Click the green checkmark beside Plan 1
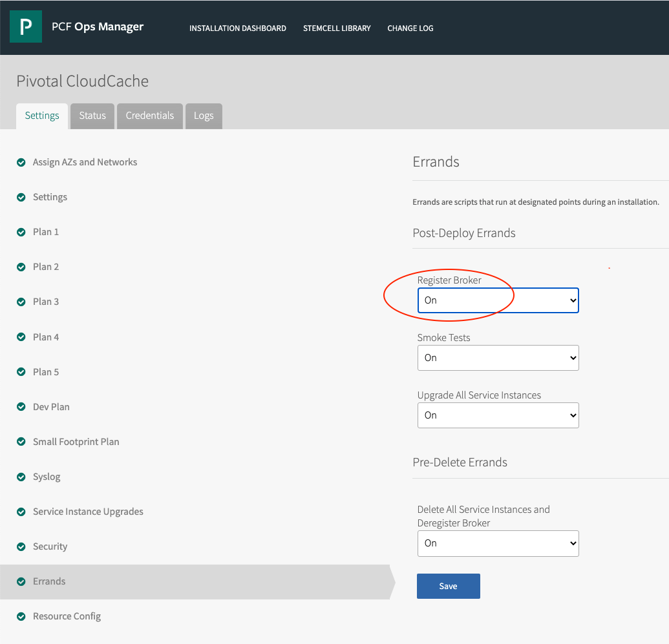669x644 pixels. pyautogui.click(x=21, y=232)
